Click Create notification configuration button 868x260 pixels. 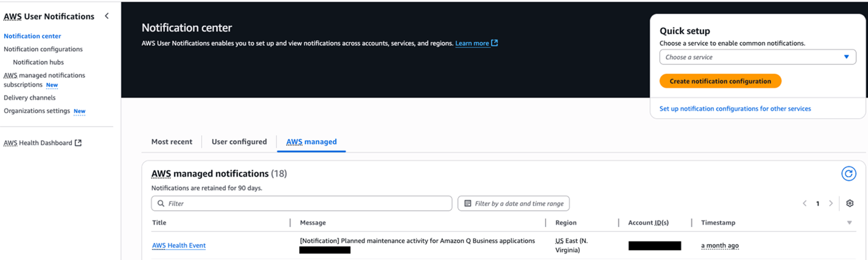pos(720,81)
